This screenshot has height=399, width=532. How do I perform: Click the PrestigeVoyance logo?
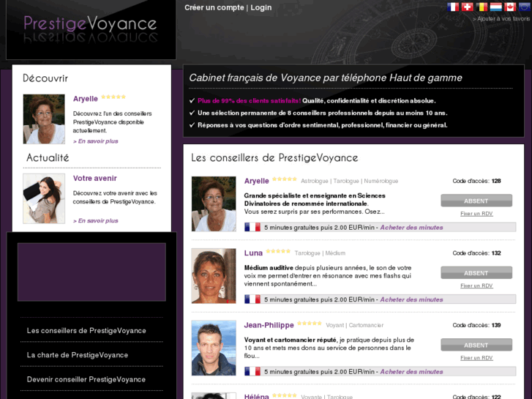pyautogui.click(x=90, y=29)
